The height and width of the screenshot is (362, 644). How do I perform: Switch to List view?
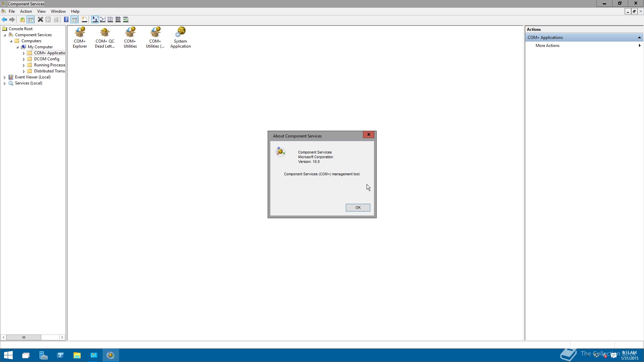click(110, 19)
